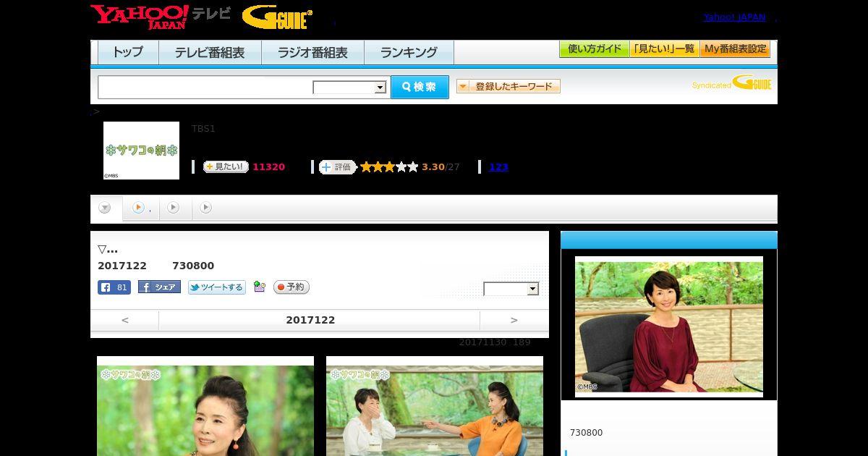The image size is (868, 456).
Task: Switch to ラジオ番組表 tab
Action: 312,53
